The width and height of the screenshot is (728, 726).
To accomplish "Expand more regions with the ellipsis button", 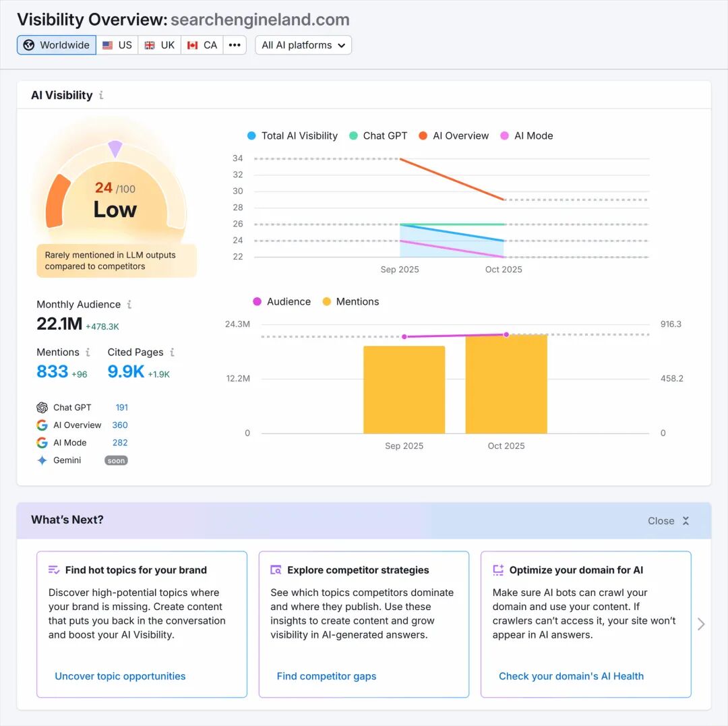I will 235,44.
